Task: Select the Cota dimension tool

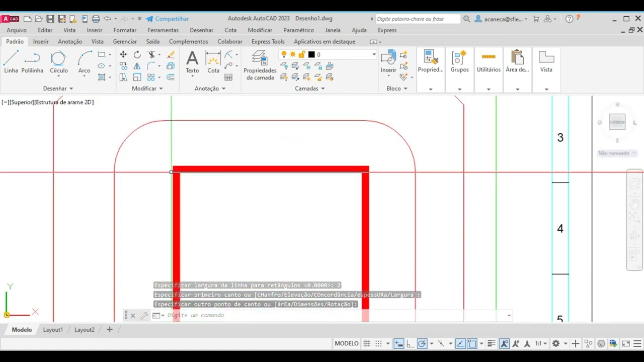Action: [213, 62]
